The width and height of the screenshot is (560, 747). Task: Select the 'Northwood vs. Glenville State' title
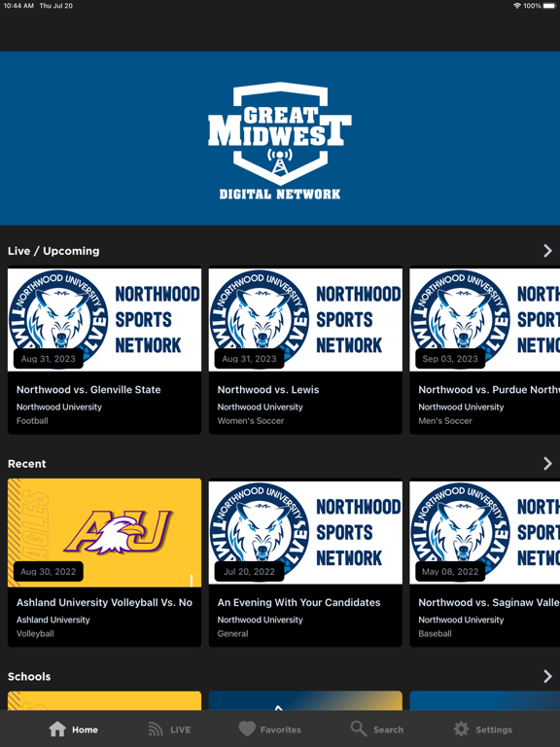88,390
